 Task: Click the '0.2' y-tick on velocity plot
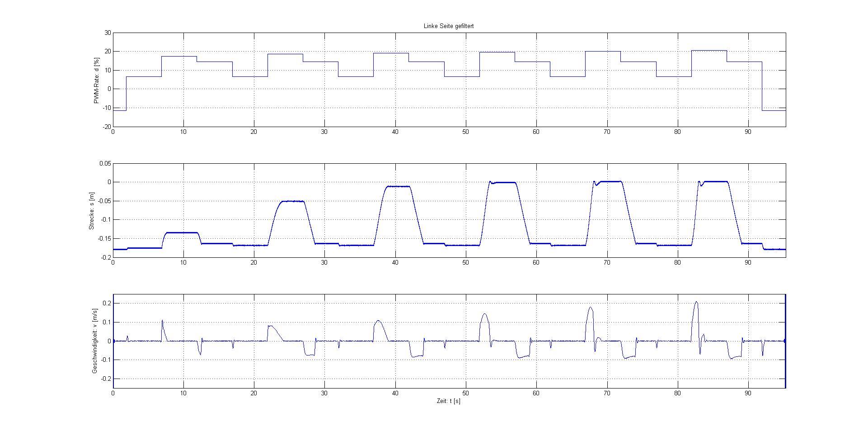point(107,303)
